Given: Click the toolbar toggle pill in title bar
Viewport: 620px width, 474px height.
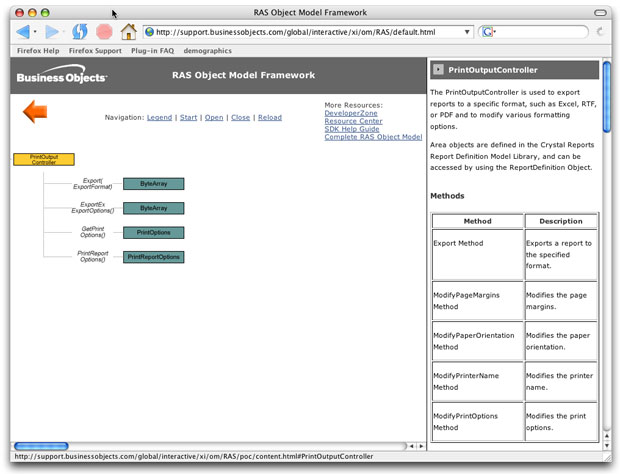Looking at the screenshot, I should tap(600, 13).
